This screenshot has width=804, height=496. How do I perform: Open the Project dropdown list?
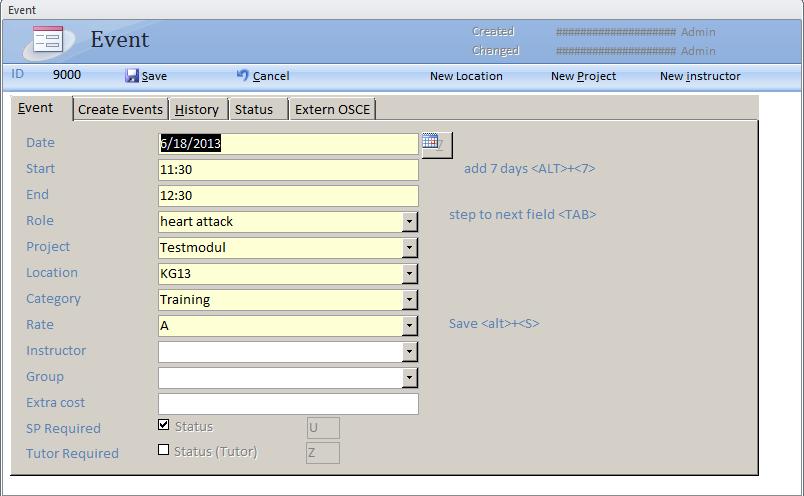click(409, 247)
